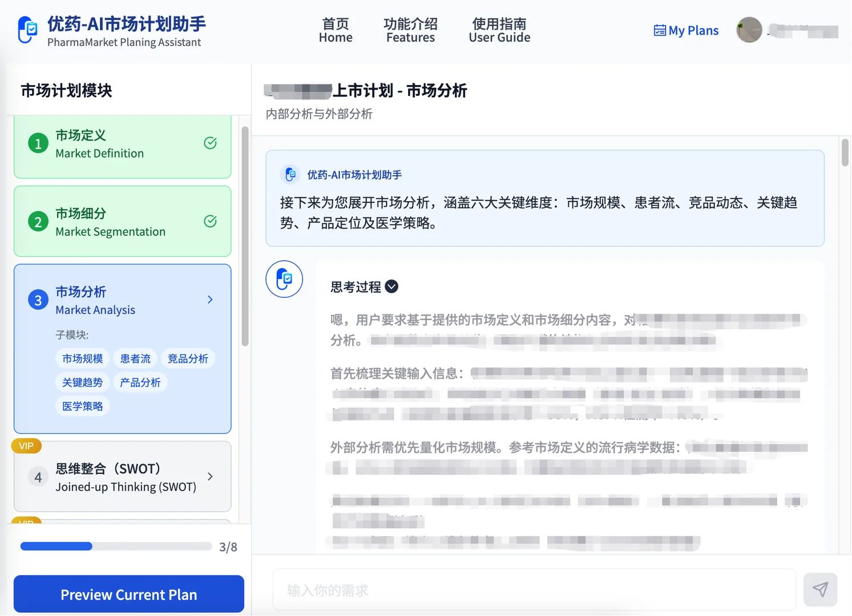
Task: Open My Plans link
Action: (686, 30)
